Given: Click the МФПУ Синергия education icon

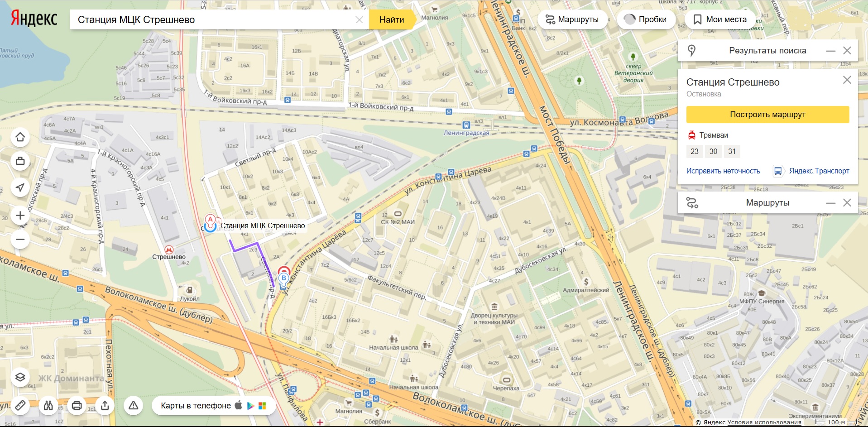Looking at the screenshot, I should [x=762, y=293].
